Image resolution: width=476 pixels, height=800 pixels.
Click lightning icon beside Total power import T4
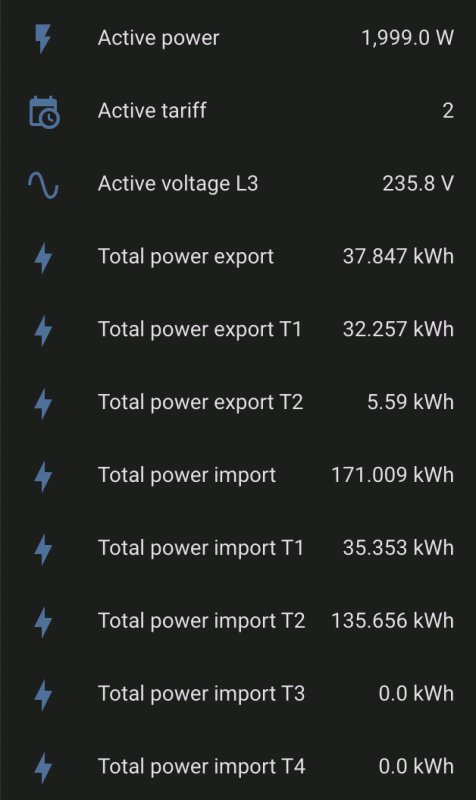[x=43, y=768]
